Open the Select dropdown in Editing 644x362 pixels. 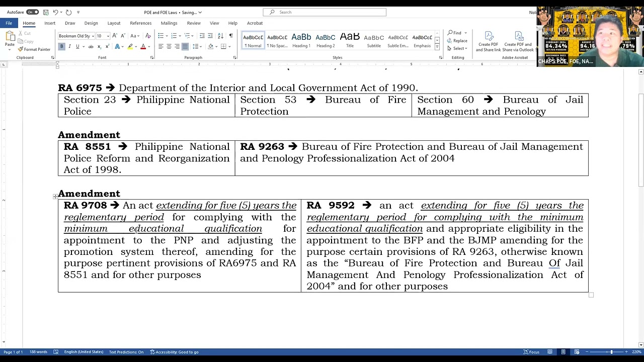tap(457, 48)
